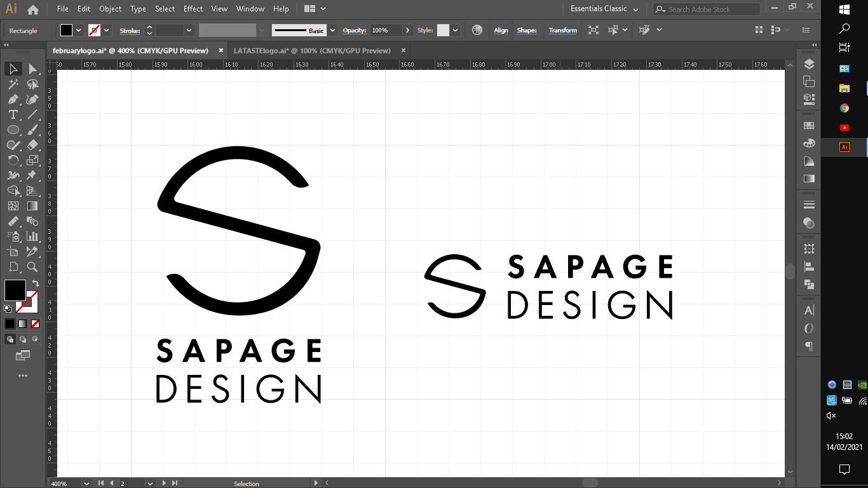Enable Draw Behind mode
Image resolution: width=868 pixels, height=488 pixels.
[23, 339]
